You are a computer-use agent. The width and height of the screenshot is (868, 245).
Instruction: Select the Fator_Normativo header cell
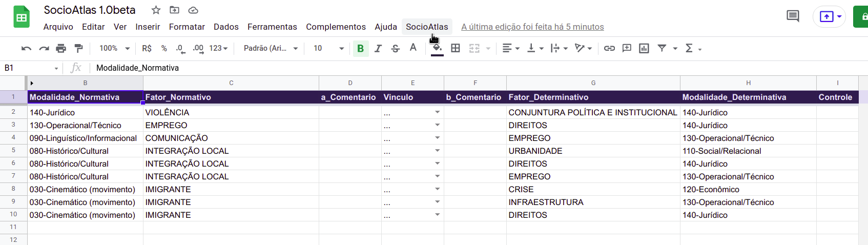tap(231, 97)
